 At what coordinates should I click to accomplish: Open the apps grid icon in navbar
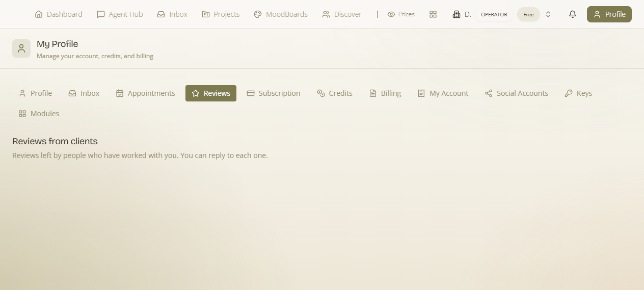[x=433, y=14]
